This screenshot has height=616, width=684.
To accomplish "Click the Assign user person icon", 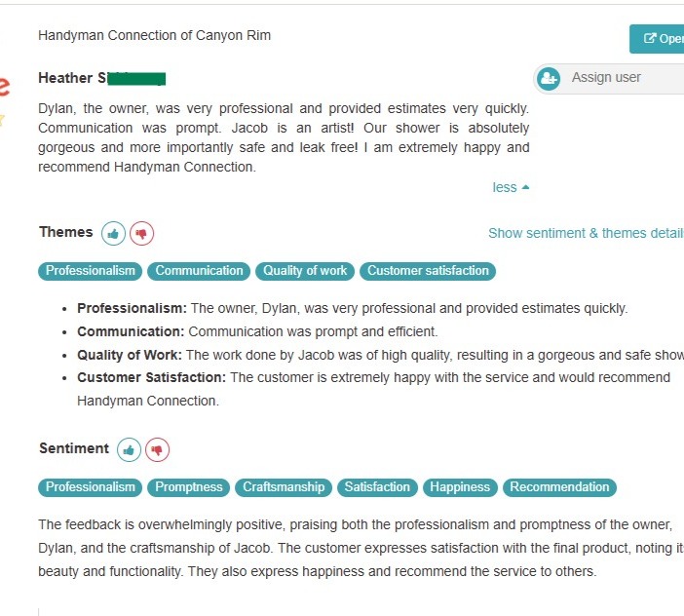I will click(549, 78).
